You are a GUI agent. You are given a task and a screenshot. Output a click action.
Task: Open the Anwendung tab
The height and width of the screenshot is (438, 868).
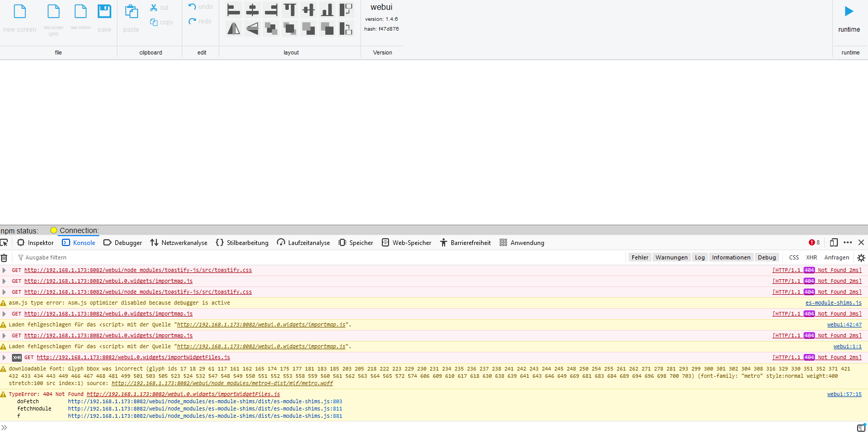coord(522,242)
